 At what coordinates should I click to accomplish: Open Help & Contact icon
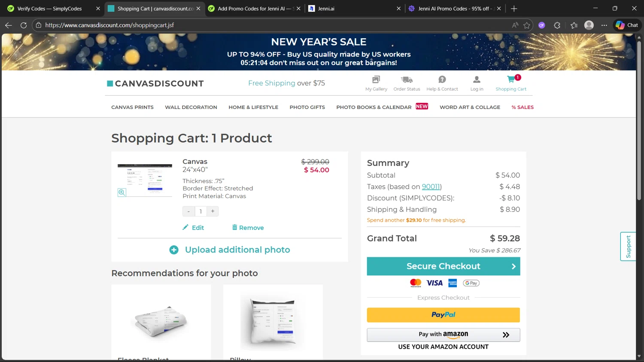coord(442,80)
